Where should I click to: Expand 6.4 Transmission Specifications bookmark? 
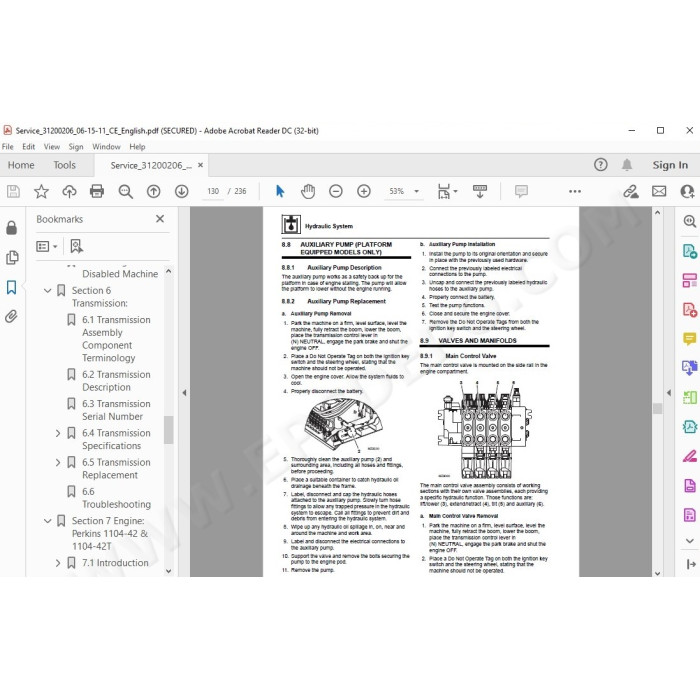coord(58,433)
